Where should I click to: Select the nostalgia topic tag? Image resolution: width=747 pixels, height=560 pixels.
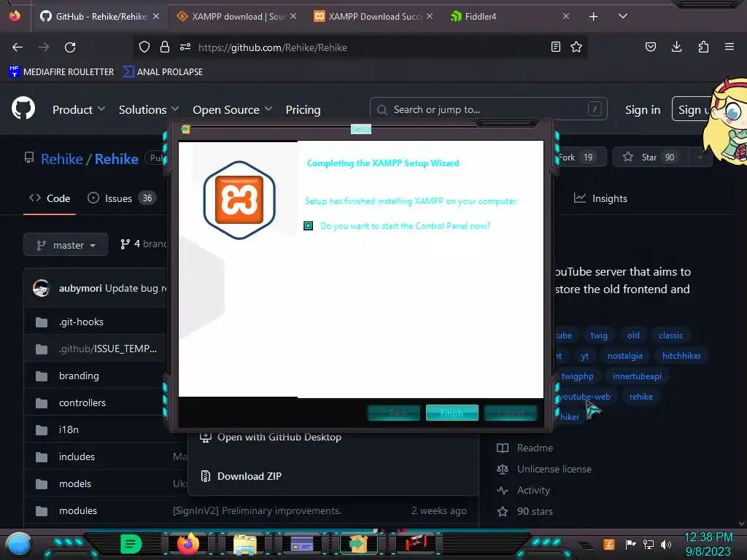point(624,356)
